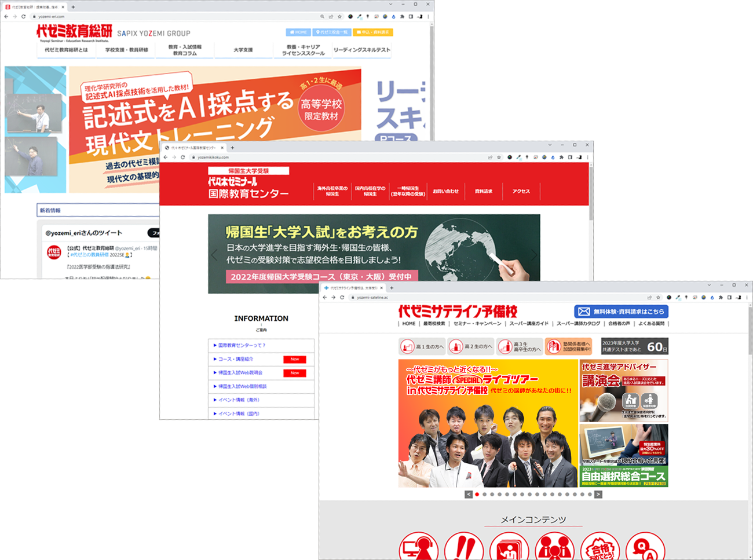753x560 pixels.
Task: Open よくある質問 menu item
Action: point(651,324)
